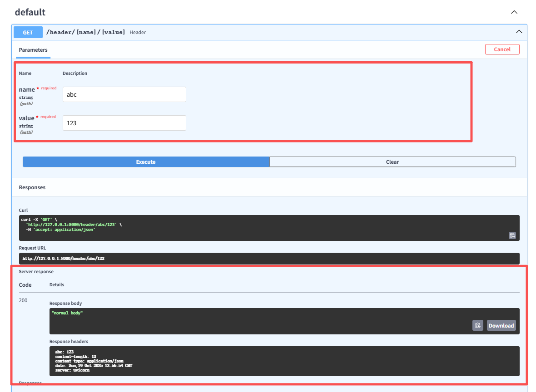Click the /header/{name}/{value} endpoint path
The width and height of the screenshot is (536, 392).
(85, 32)
